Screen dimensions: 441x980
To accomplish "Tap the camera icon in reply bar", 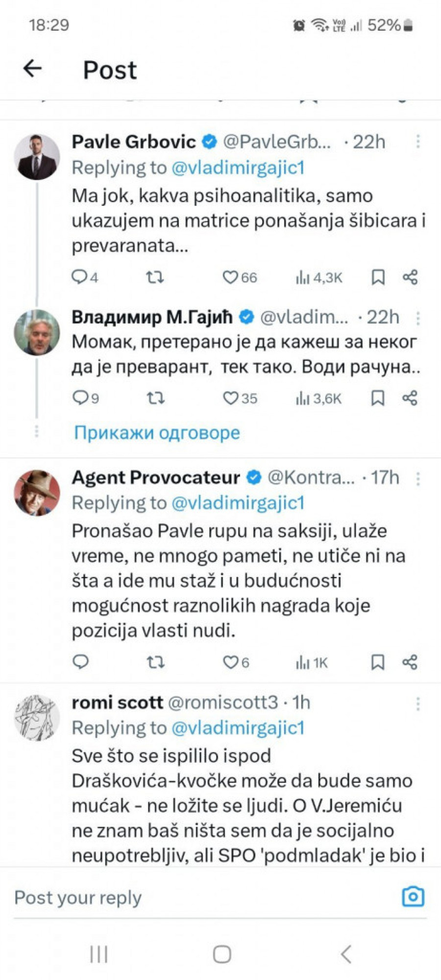I will tap(413, 897).
